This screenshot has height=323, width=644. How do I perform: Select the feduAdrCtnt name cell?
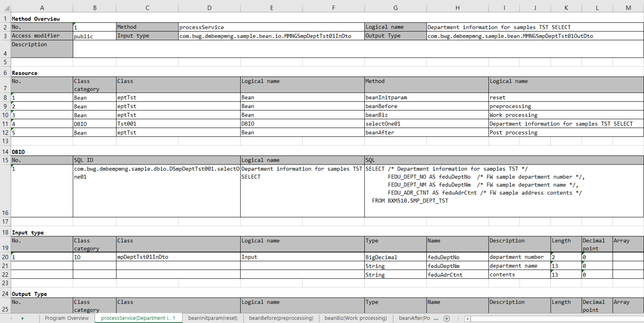pos(457,275)
